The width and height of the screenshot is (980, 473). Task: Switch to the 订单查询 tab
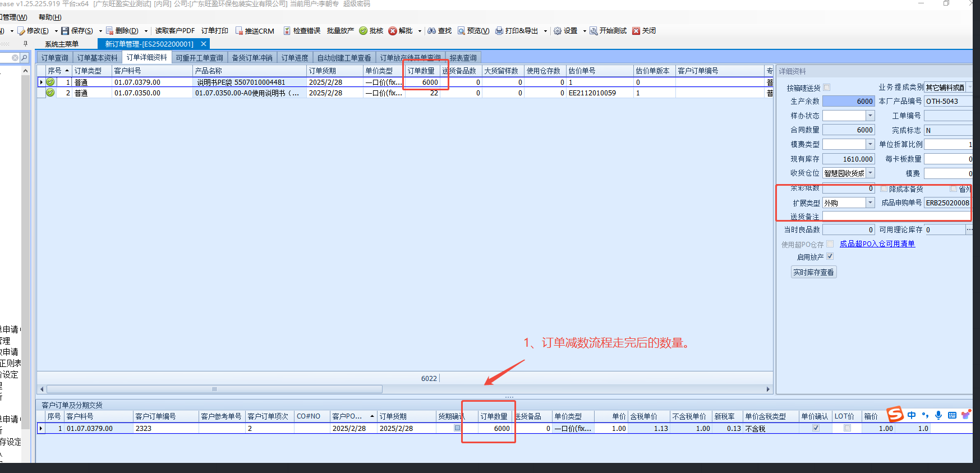pos(54,58)
